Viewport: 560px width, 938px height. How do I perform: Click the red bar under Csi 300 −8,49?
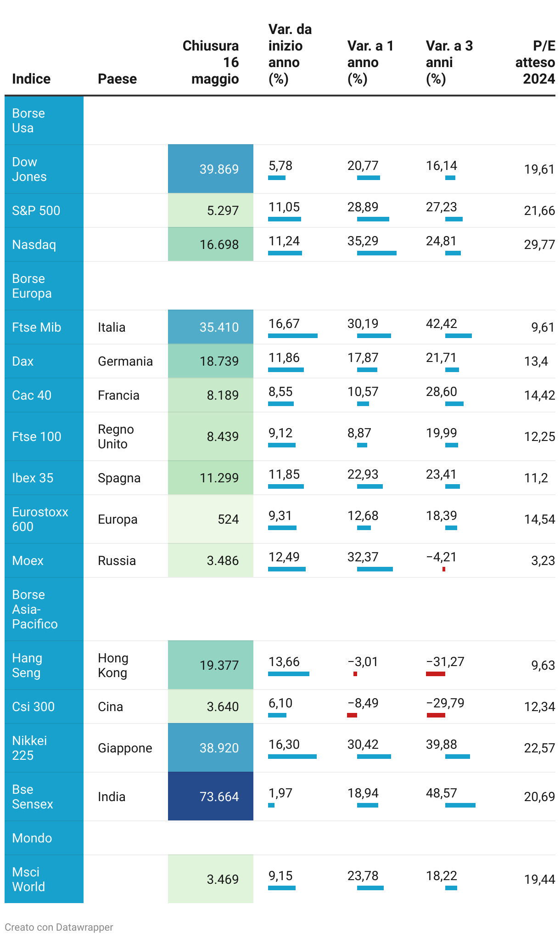[352, 715]
